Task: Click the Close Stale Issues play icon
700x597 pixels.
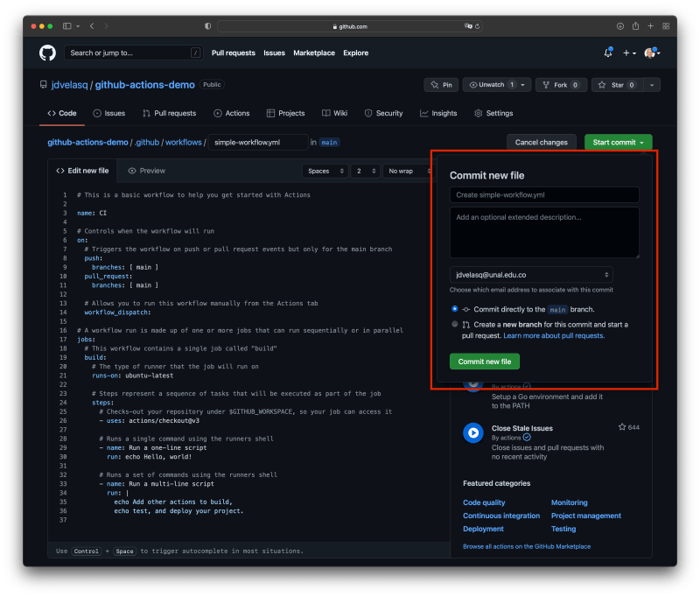Action: point(473,433)
